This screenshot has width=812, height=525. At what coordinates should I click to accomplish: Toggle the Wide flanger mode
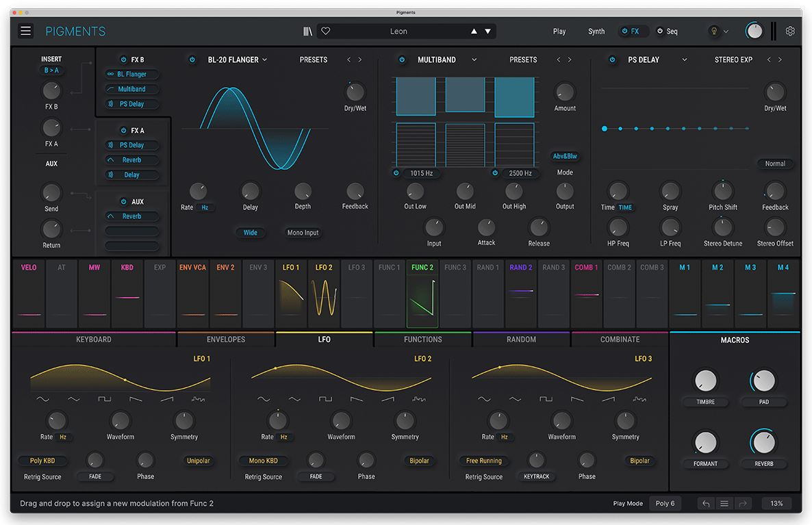pos(251,233)
